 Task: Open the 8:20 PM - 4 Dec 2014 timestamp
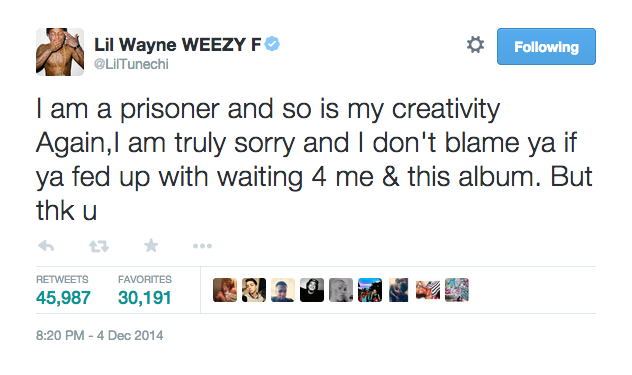[x=100, y=335]
